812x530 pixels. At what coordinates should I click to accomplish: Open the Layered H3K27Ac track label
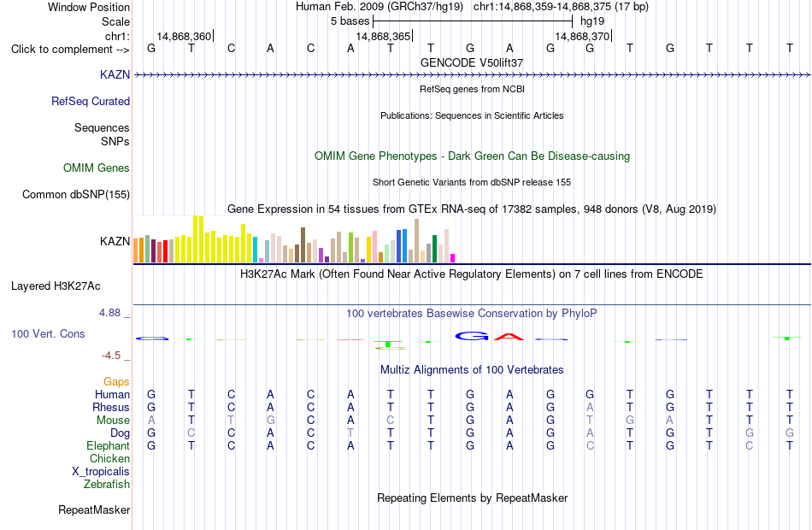56,286
